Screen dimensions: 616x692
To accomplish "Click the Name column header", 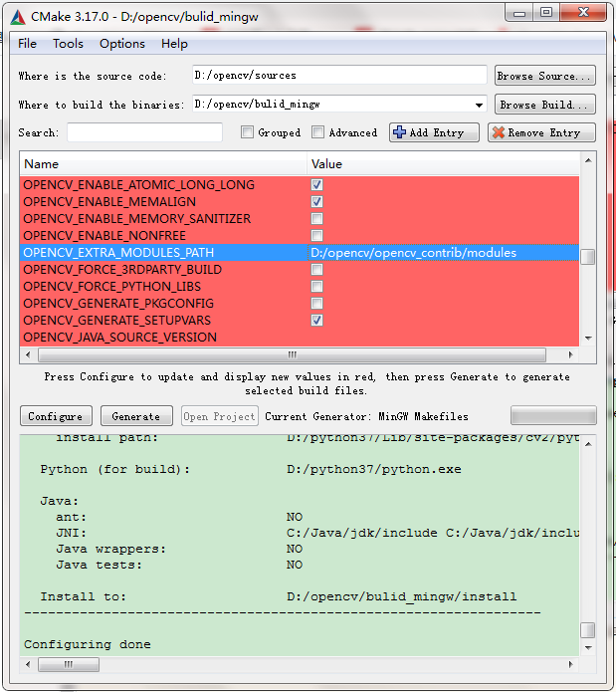I will pyautogui.click(x=163, y=163).
